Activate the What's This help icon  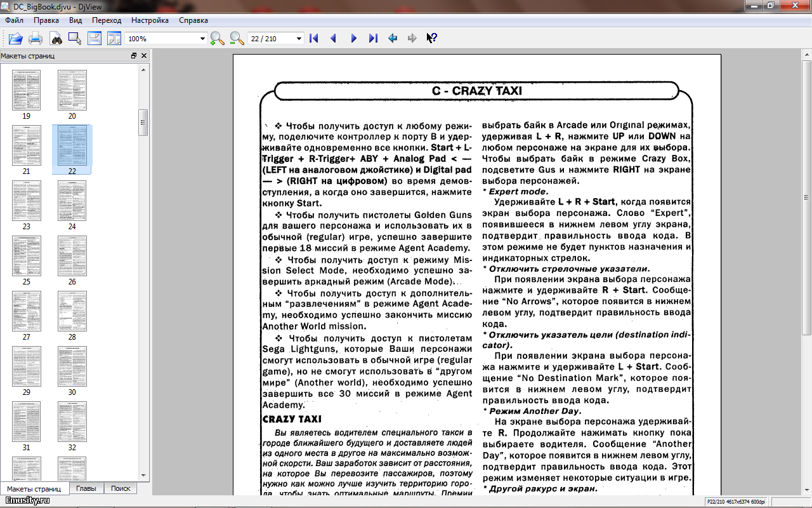[432, 39]
